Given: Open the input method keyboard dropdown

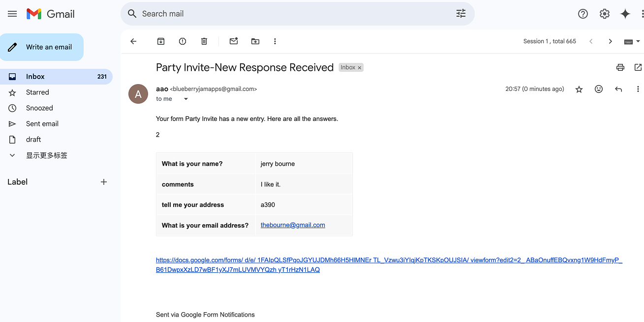Looking at the screenshot, I should pos(632,41).
